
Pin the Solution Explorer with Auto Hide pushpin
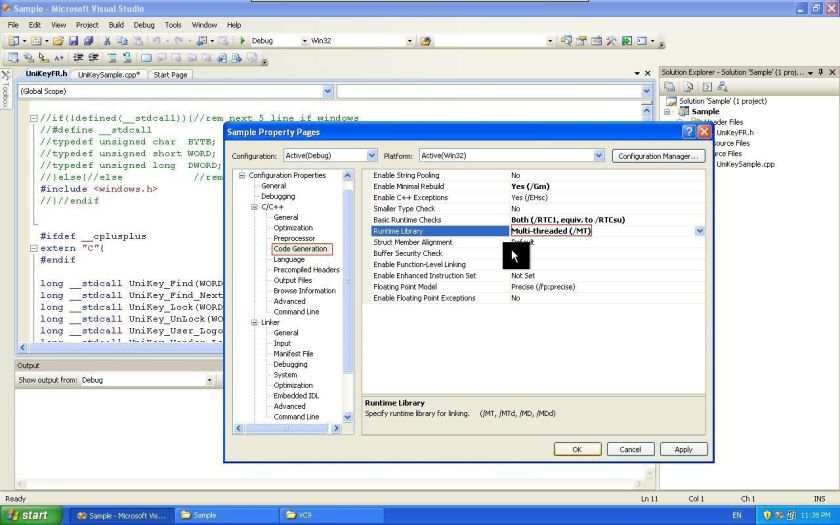point(821,72)
